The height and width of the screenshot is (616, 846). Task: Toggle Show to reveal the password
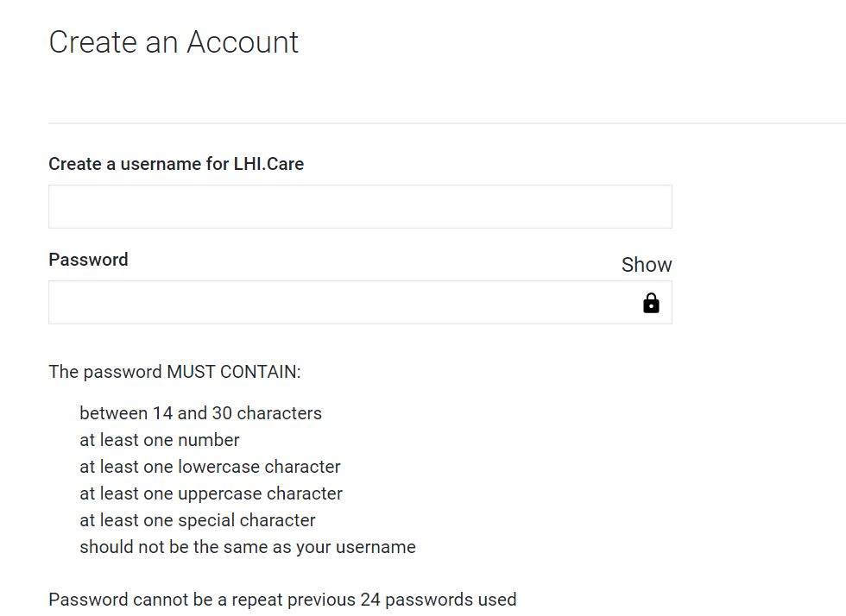click(x=647, y=265)
